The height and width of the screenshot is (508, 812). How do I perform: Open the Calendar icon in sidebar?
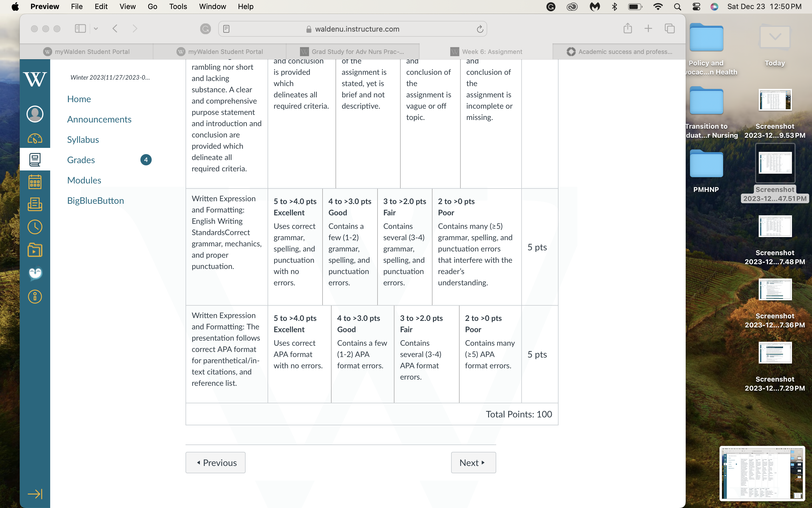[x=35, y=182]
